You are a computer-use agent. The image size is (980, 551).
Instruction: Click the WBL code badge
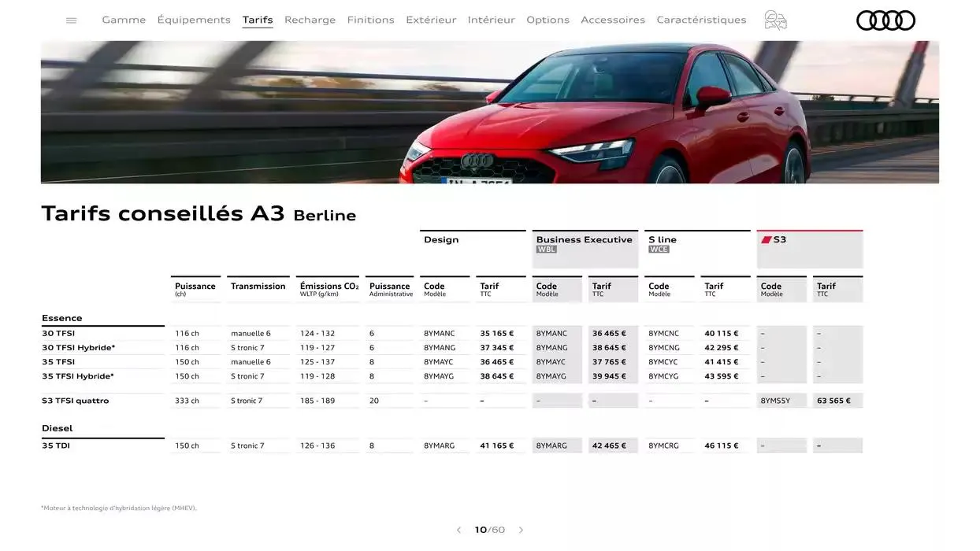[x=546, y=250]
